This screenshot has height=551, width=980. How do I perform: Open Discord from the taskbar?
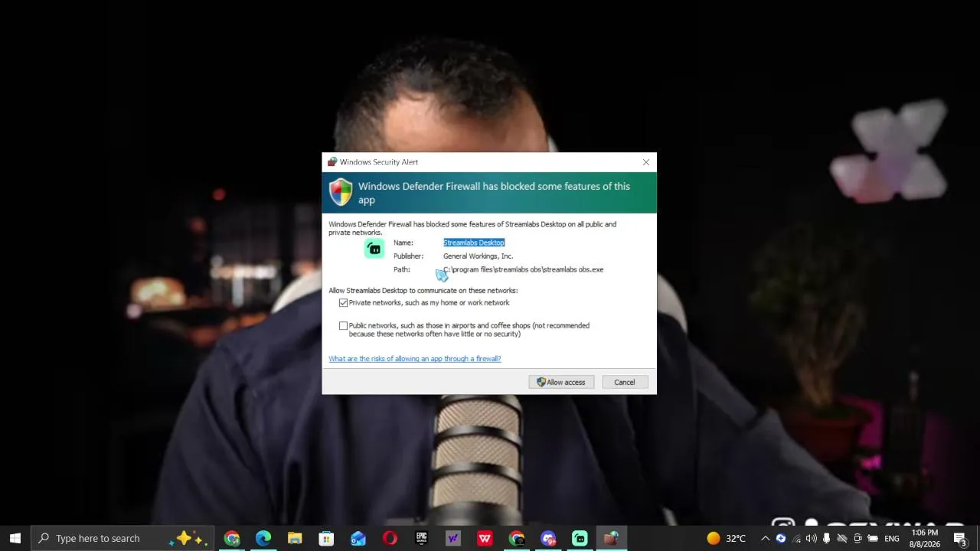pos(548,538)
